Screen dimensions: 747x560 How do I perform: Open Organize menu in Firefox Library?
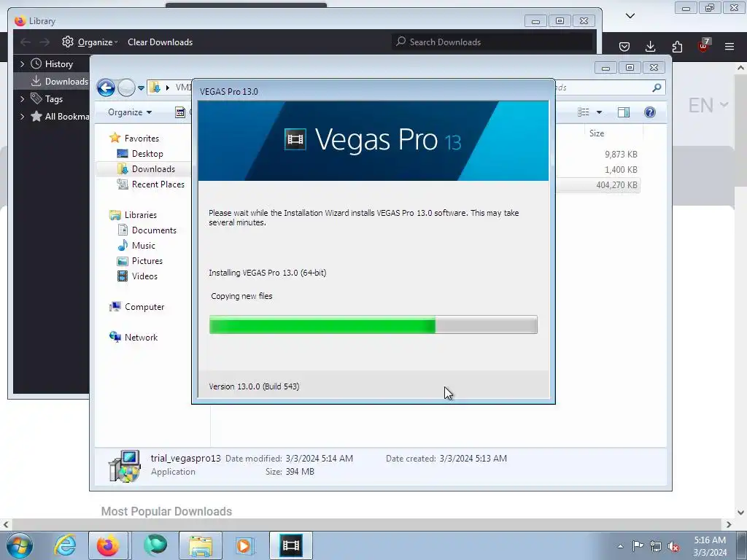point(90,42)
